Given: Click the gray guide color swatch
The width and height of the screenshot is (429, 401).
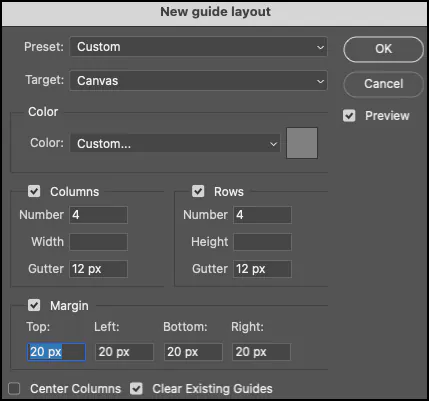Looking at the screenshot, I should 302,143.
